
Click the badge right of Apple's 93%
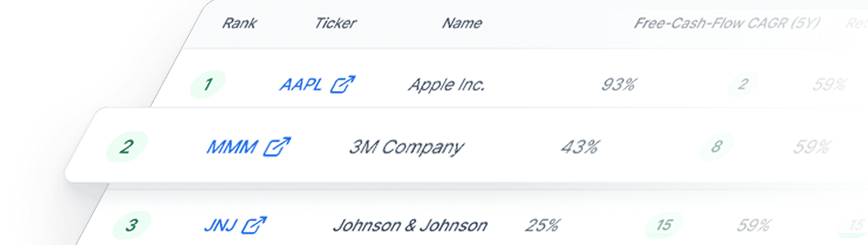pyautogui.click(x=743, y=85)
